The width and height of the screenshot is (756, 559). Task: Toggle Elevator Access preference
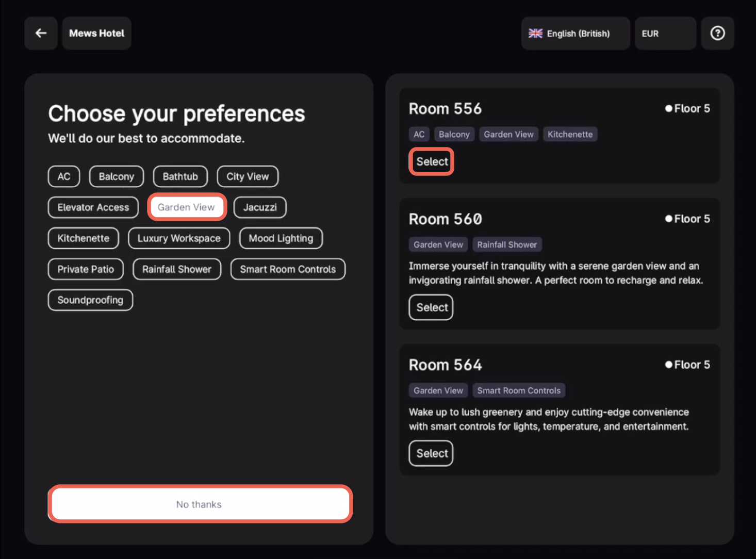tap(93, 207)
